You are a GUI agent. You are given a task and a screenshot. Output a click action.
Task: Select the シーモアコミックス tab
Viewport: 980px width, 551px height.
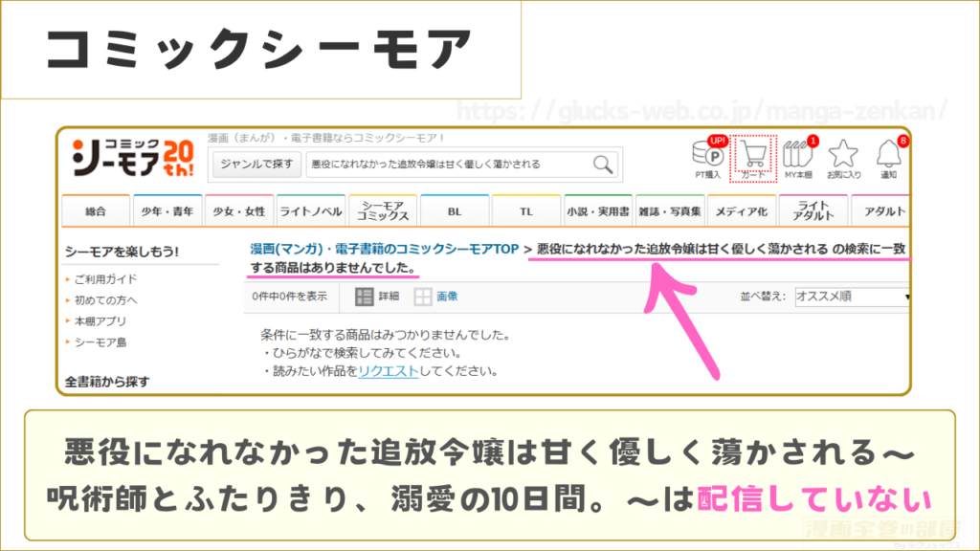pos(383,211)
